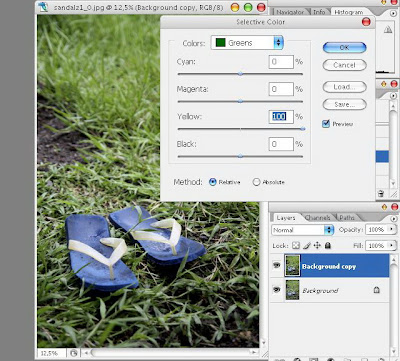Select the Background layer thumbnail
This screenshot has height=361, width=400.
(x=292, y=290)
